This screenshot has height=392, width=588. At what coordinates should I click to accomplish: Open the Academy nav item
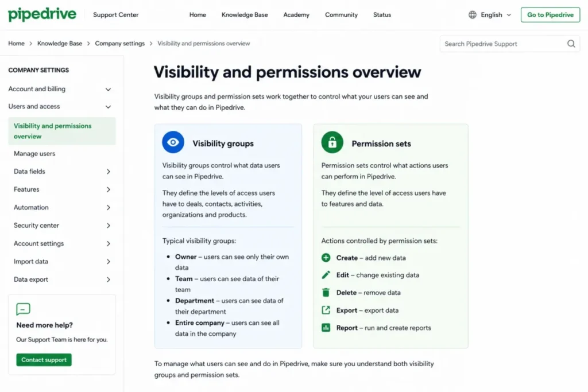click(296, 14)
